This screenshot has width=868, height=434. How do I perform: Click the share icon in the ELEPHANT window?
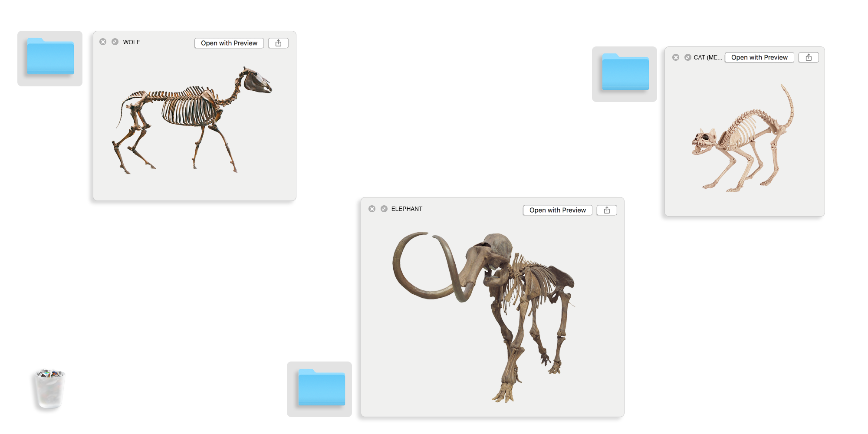[x=607, y=210]
